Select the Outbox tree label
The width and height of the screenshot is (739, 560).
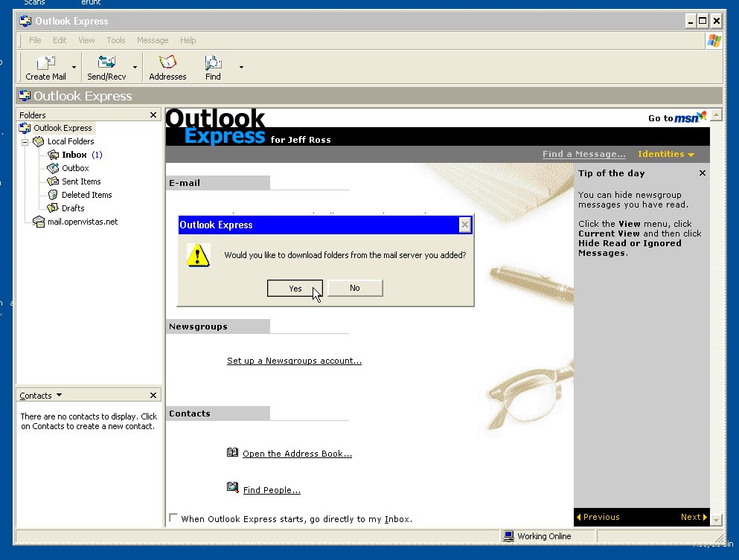tap(75, 167)
